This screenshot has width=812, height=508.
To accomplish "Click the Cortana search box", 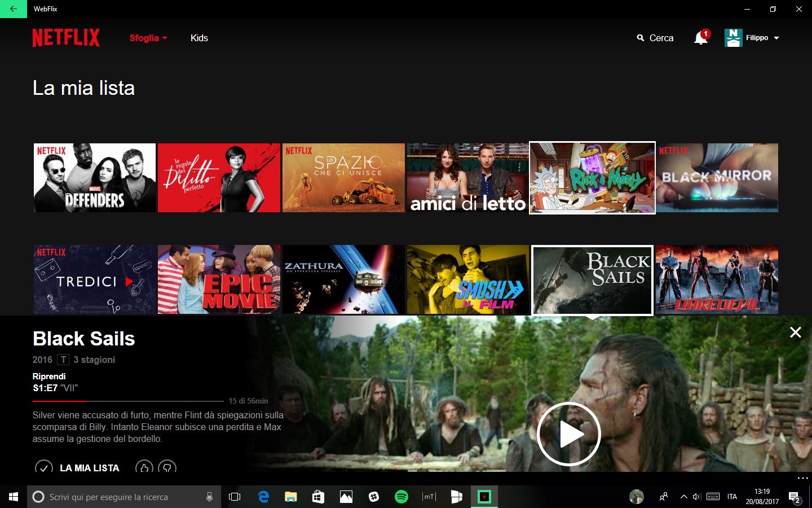I will 124,497.
